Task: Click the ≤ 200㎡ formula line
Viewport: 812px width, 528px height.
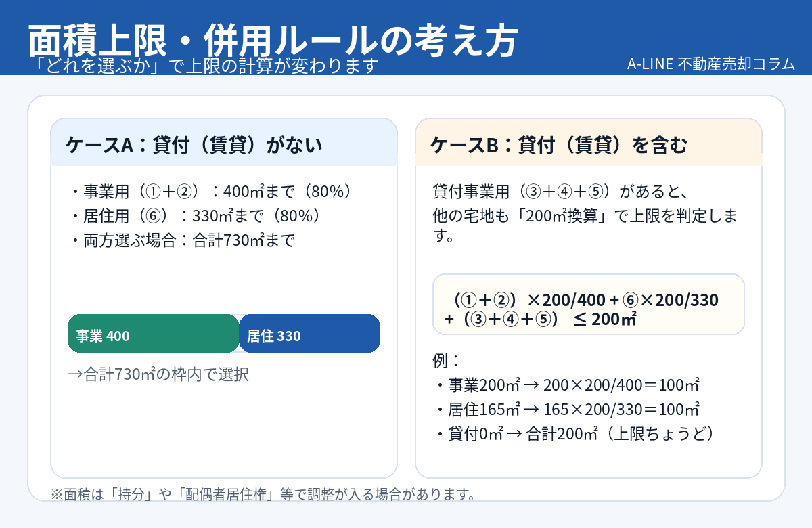Action: [540, 320]
